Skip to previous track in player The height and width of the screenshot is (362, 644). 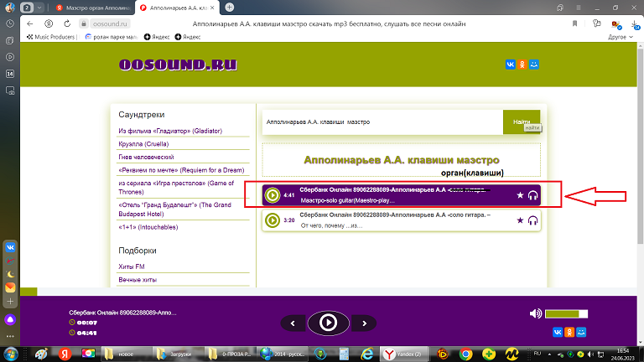pos(293,323)
